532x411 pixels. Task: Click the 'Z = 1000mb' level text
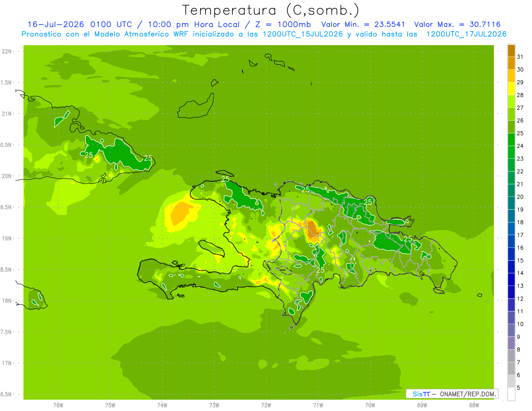[281, 24]
